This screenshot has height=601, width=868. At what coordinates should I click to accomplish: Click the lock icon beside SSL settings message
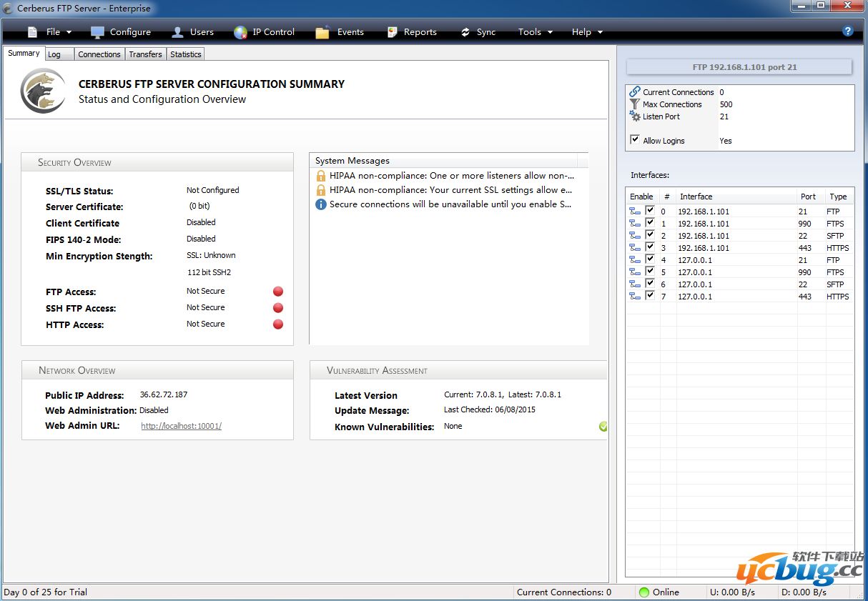coord(321,190)
